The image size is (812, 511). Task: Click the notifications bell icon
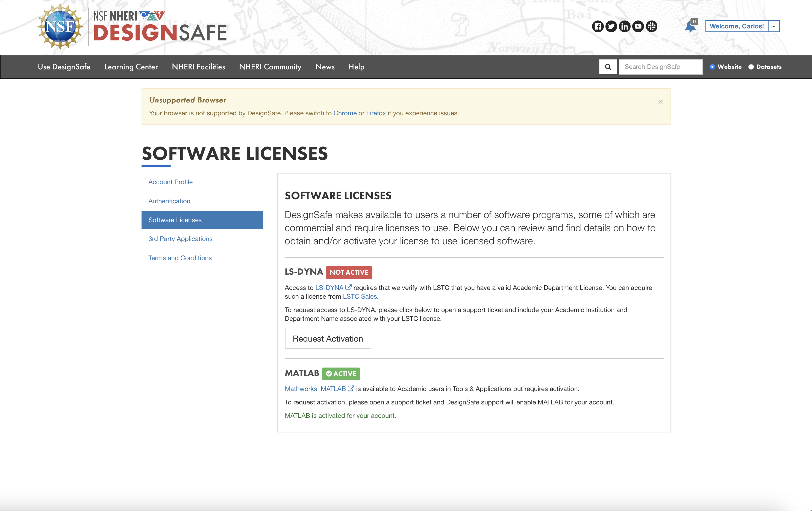pyautogui.click(x=690, y=26)
